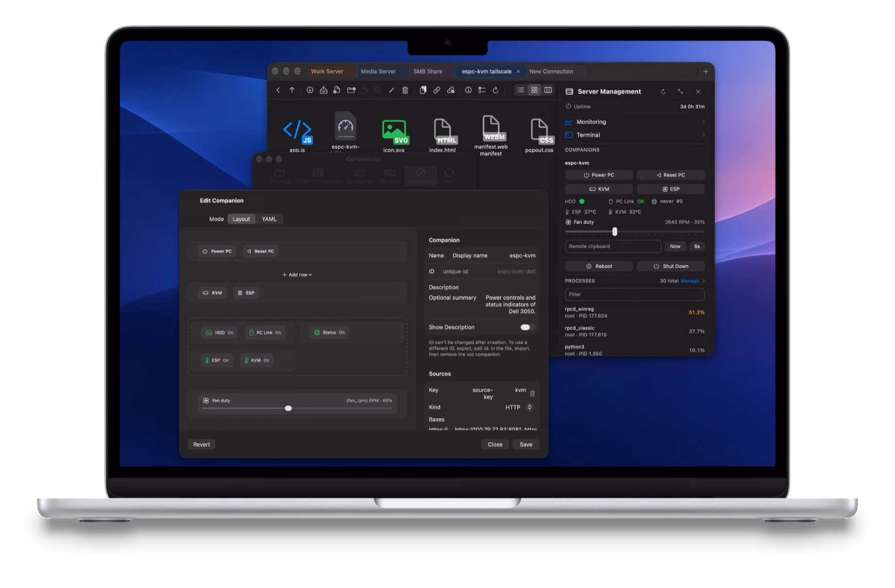The image size is (895, 588).
Task: Open the process manager via the Manage link
Action: [x=690, y=281]
